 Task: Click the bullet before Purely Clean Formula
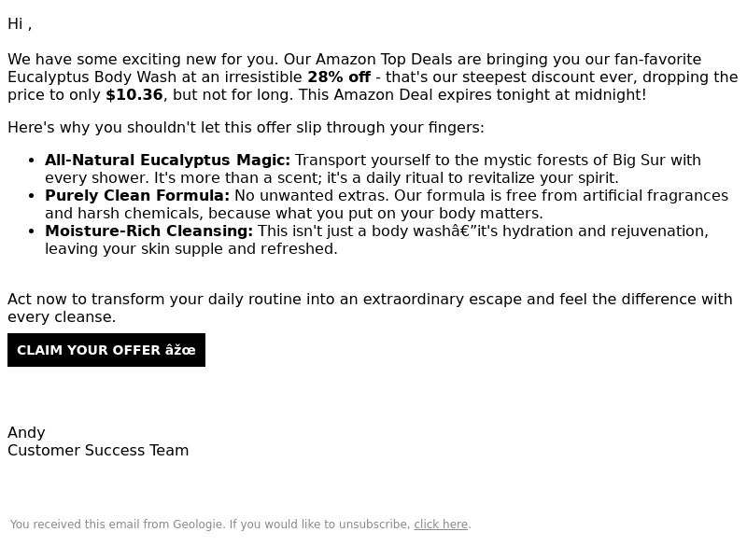(x=32, y=196)
